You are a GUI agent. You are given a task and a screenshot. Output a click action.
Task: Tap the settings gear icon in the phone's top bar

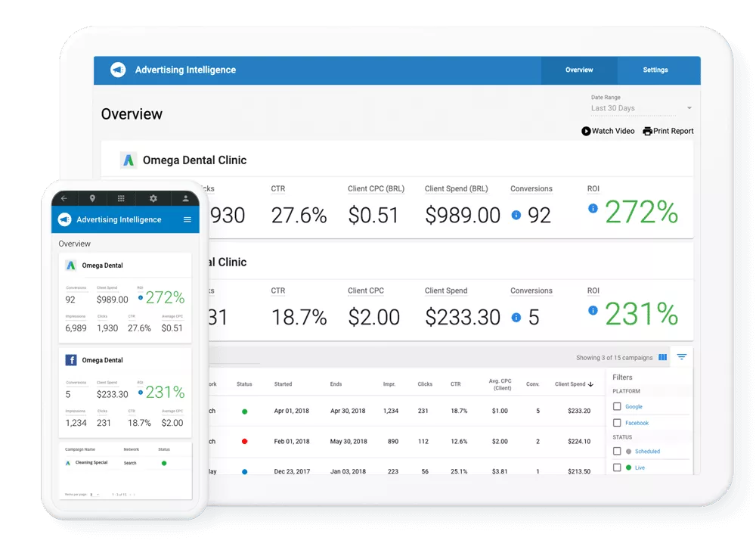pyautogui.click(x=153, y=198)
